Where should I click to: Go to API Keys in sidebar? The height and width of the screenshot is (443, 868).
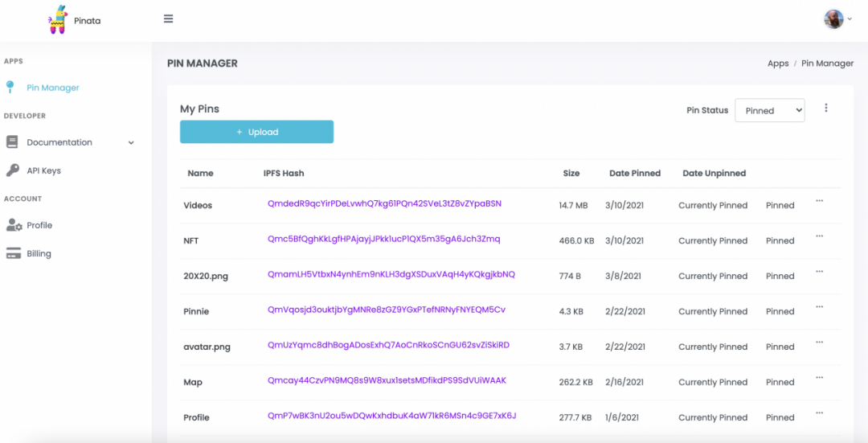[x=43, y=170]
